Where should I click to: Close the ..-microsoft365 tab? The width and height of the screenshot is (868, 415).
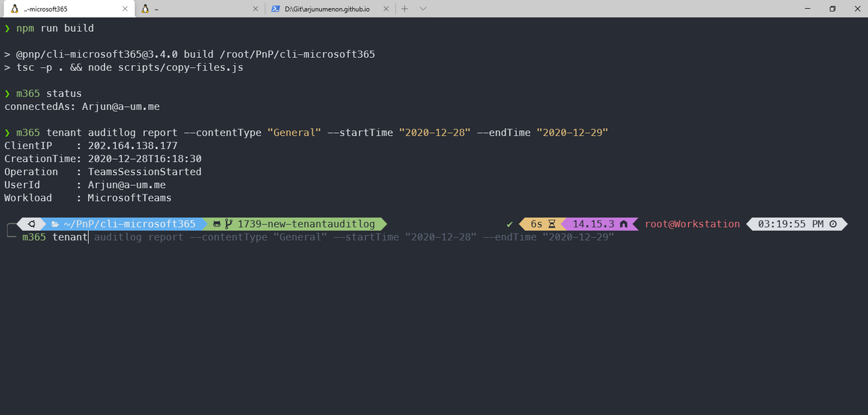pos(124,9)
